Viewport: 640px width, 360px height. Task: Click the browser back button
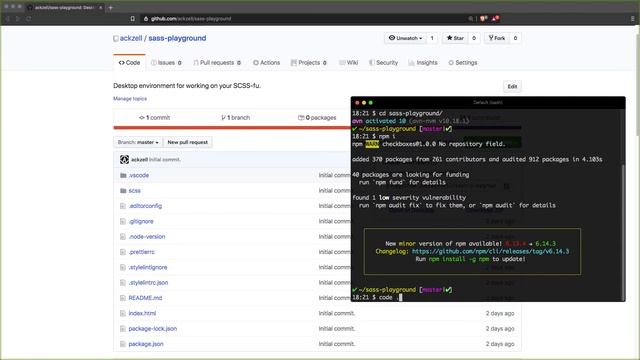pos(7,19)
